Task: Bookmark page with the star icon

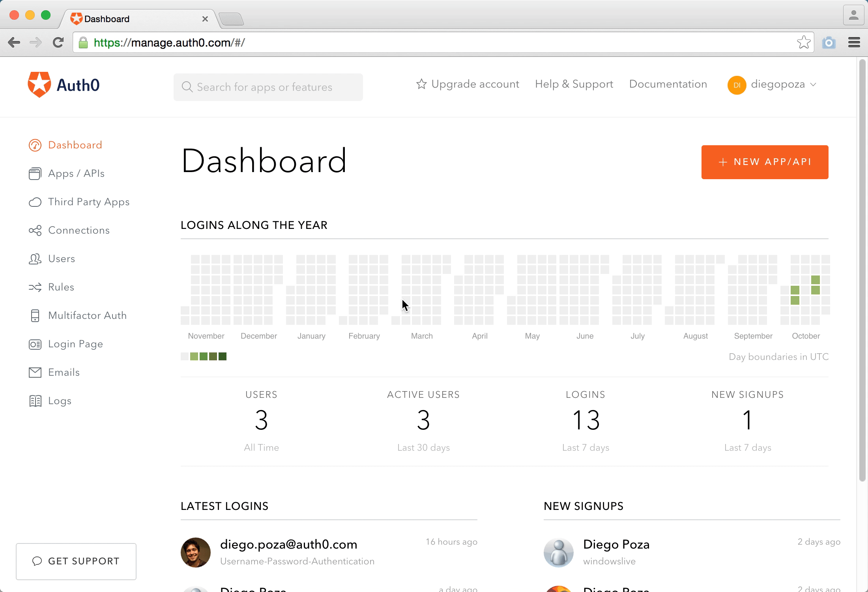Action: (803, 43)
